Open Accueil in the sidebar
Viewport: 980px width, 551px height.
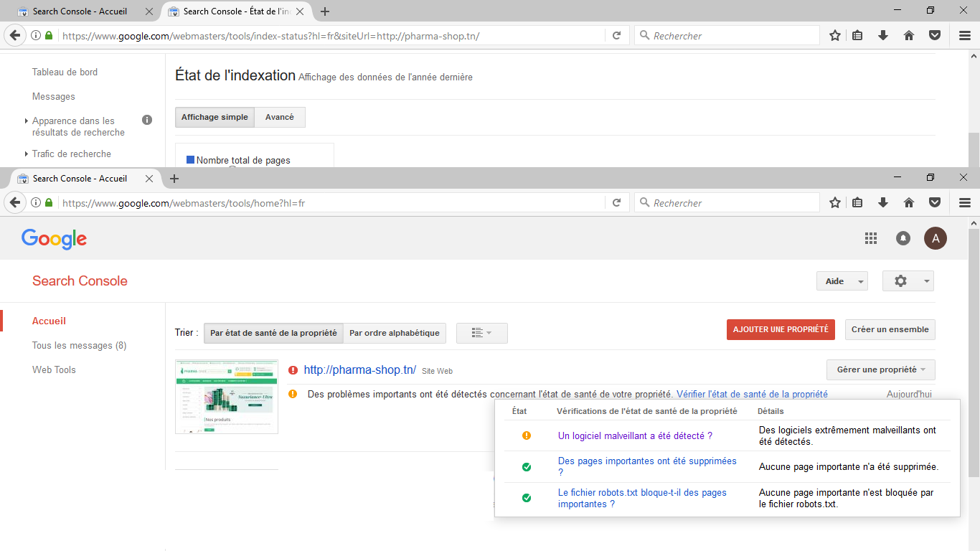49,321
